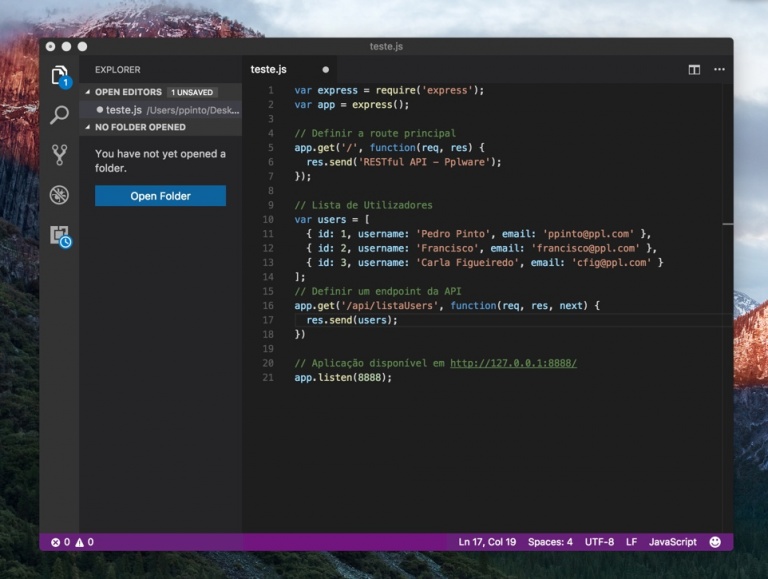Click the Split Editor icon

pos(694,70)
